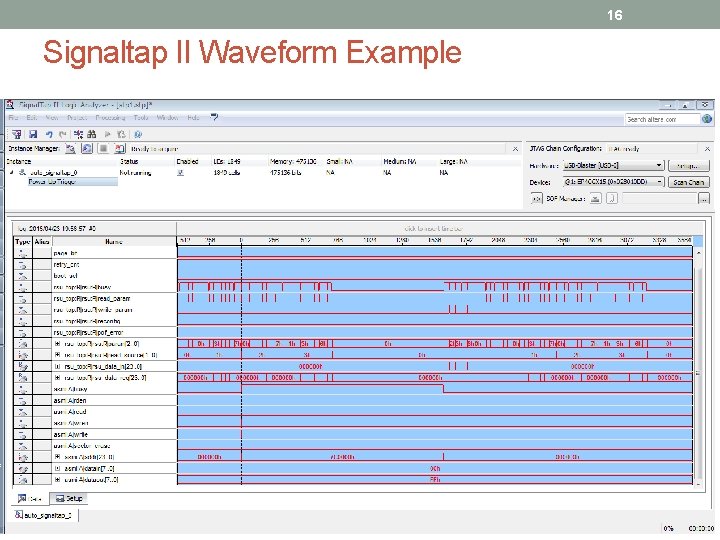720x540 pixels.
Task: Click waveform vertical scrollbar down arrow
Action: pyautogui.click(x=698, y=484)
